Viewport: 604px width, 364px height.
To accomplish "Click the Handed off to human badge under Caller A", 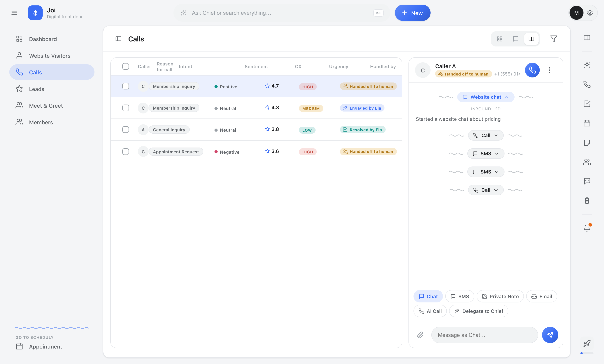I will pyautogui.click(x=463, y=74).
